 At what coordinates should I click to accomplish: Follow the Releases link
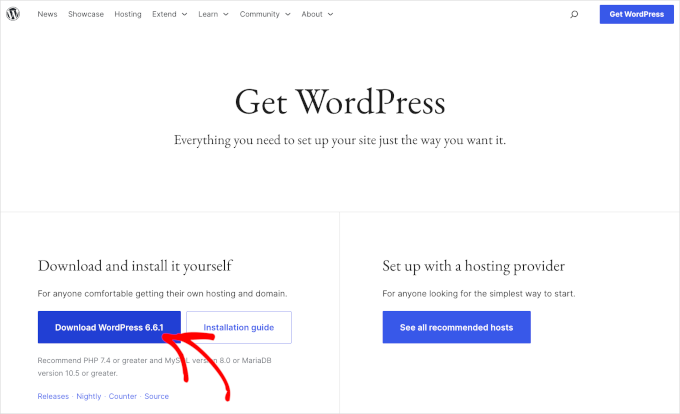(53, 397)
